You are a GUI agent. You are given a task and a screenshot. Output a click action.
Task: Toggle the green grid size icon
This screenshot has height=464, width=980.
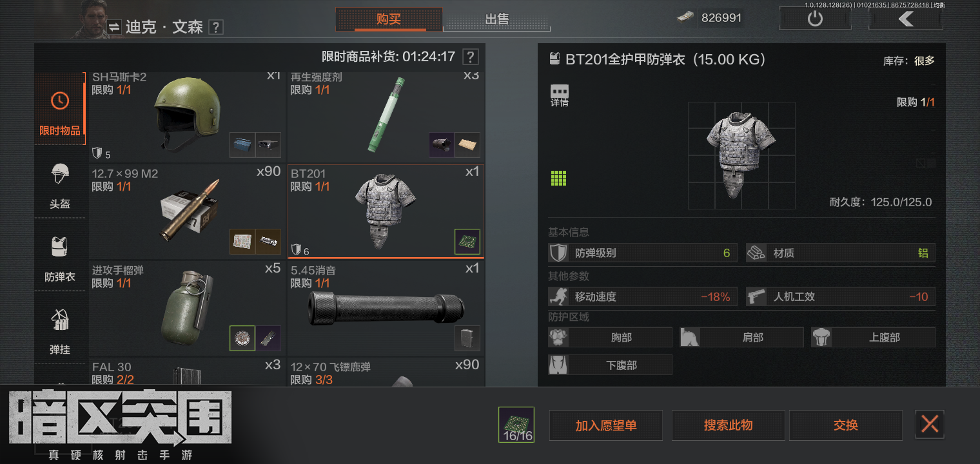tap(558, 178)
